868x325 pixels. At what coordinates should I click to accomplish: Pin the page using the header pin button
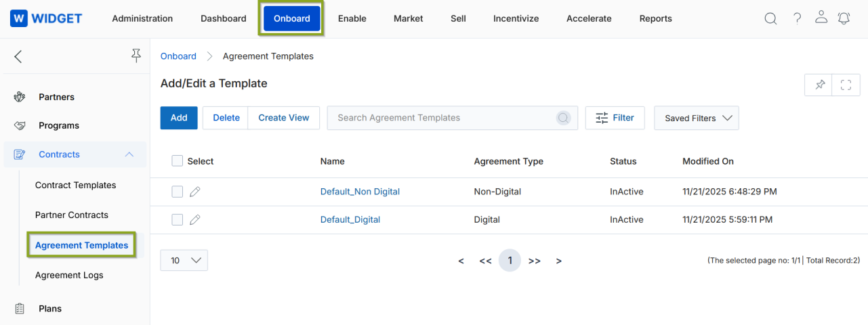coord(820,85)
